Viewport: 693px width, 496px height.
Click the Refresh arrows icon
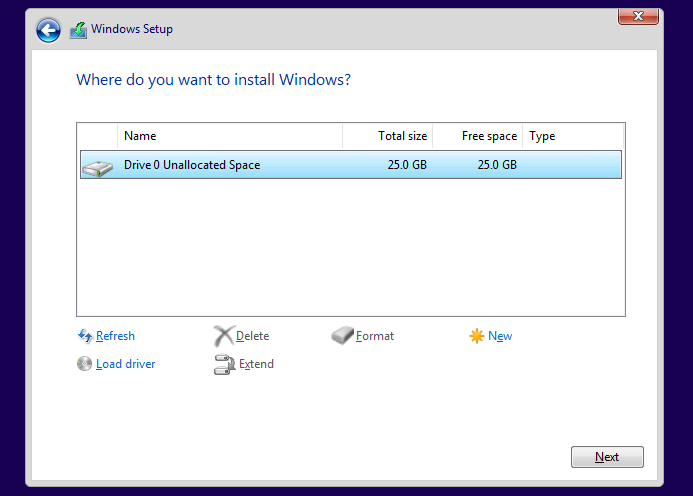(85, 336)
